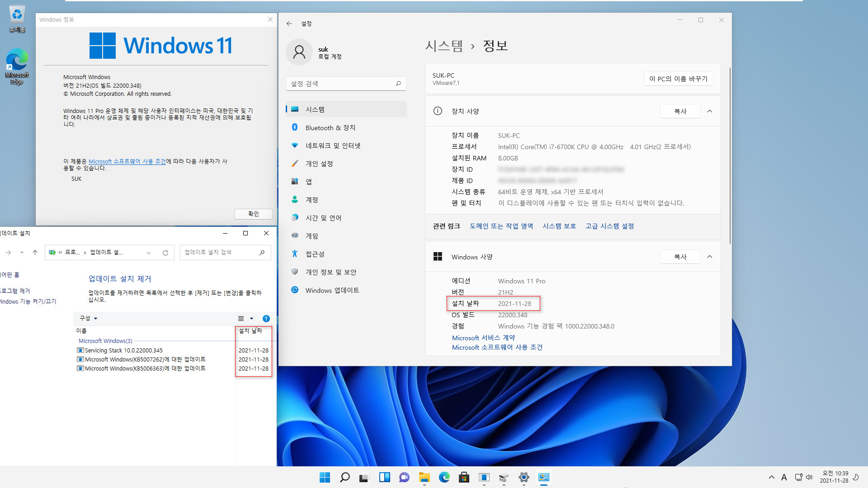Copy device specs with 복사 button
Viewport: 868px width, 488px height.
coord(680,111)
